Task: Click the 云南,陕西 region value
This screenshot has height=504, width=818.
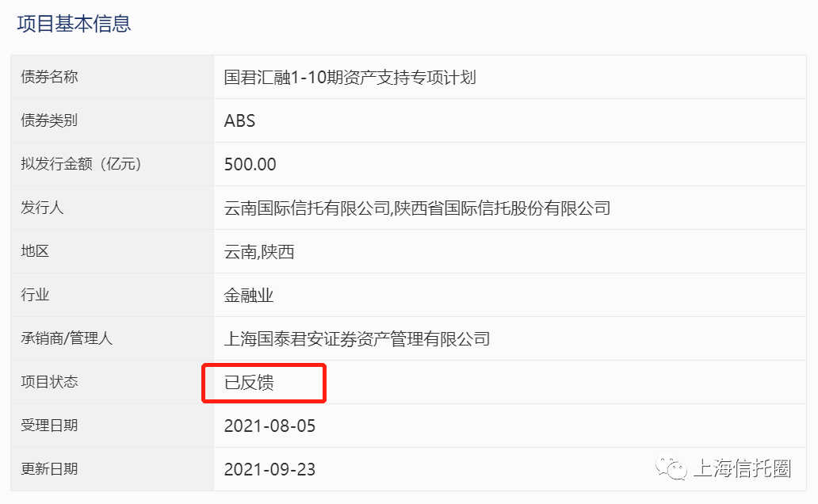Action: tap(259, 252)
